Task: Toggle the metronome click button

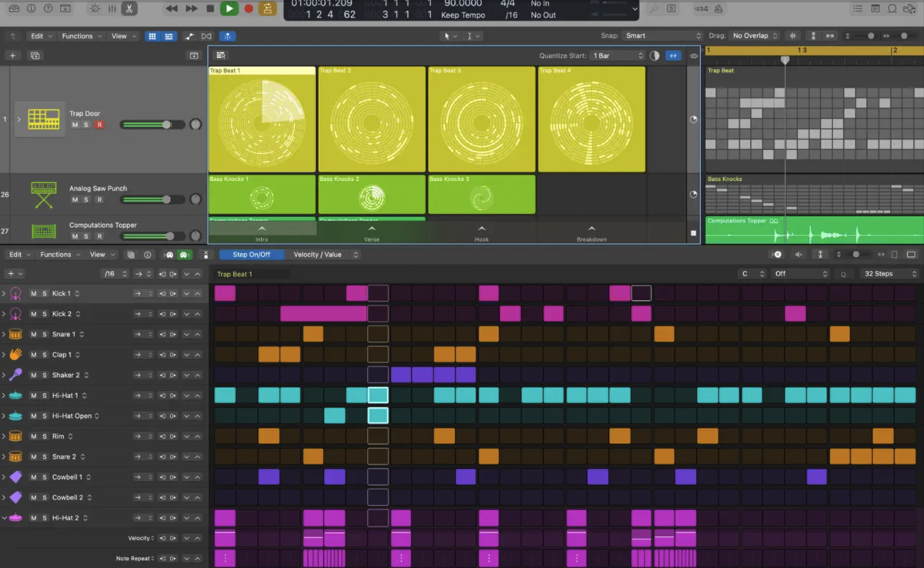Action: click(718, 8)
